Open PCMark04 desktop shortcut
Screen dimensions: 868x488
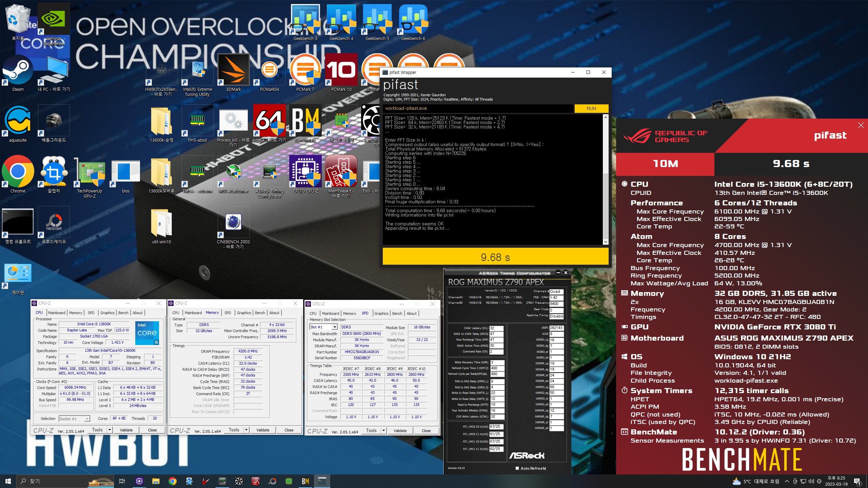click(269, 73)
